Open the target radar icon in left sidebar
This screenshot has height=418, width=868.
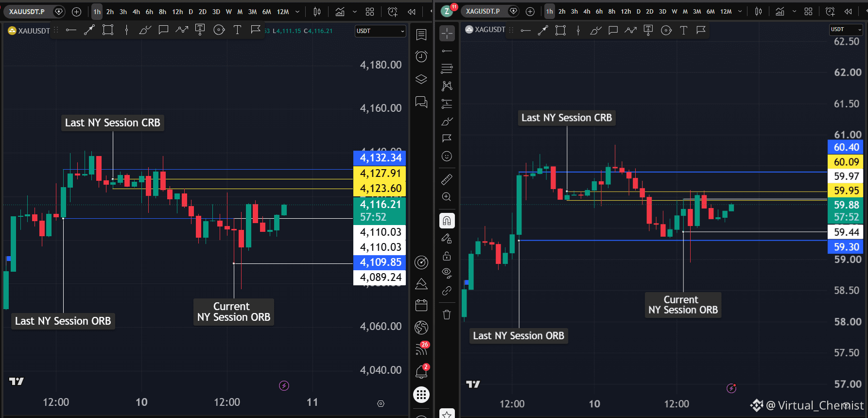[x=421, y=262]
